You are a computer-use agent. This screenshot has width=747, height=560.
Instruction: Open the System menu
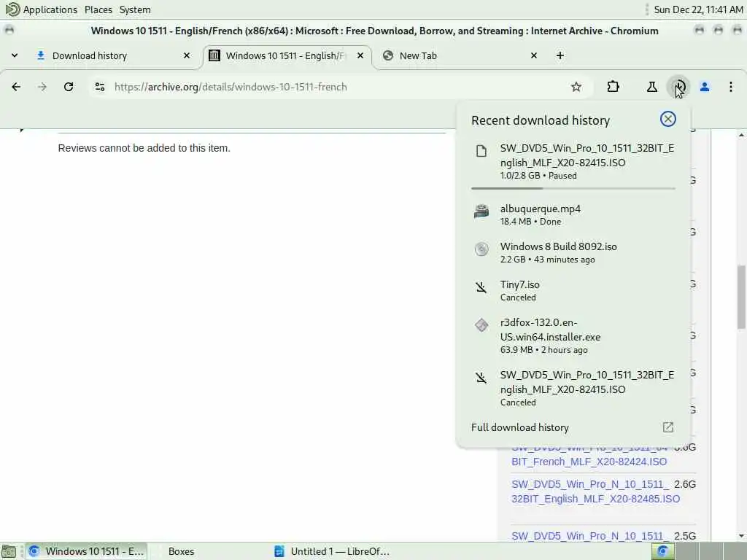point(135,9)
